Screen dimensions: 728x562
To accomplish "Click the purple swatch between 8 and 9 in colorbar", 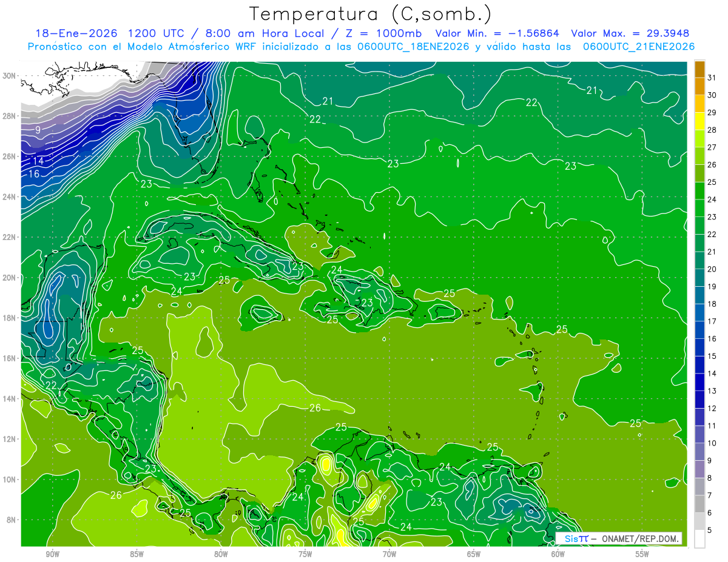I will pyautogui.click(x=699, y=469).
